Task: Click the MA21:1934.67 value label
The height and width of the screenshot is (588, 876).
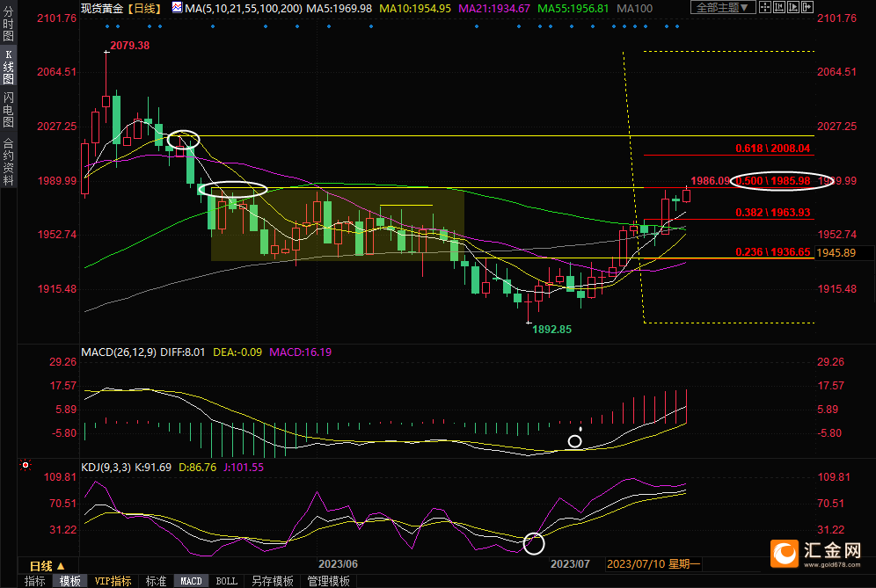Action: (494, 9)
